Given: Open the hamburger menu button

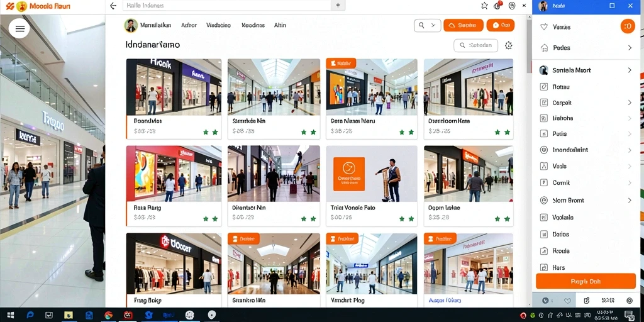Looking at the screenshot, I should point(19,28).
